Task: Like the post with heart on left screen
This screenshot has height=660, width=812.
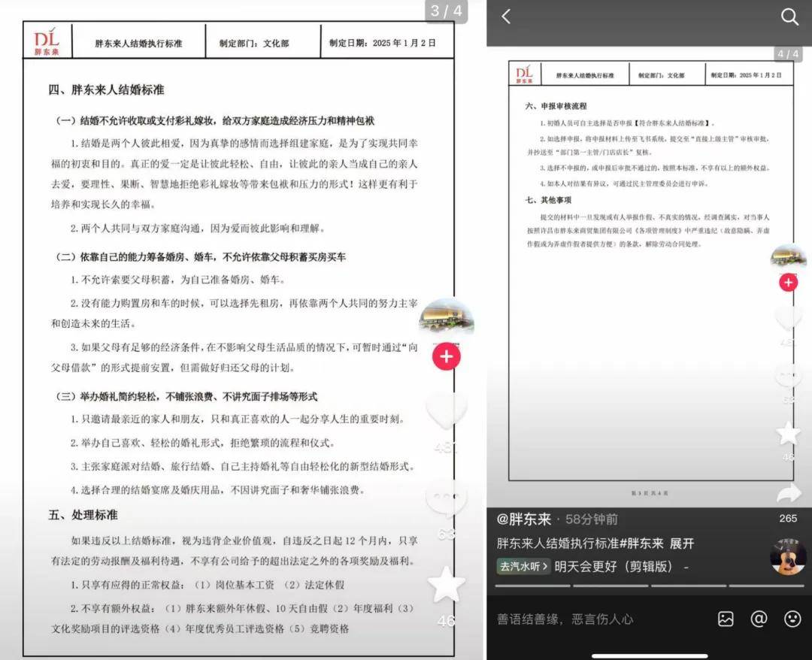Action: (x=447, y=411)
